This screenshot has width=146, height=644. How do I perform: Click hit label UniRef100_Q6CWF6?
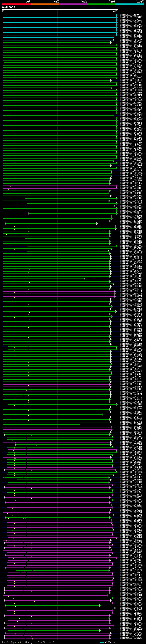click(131, 311)
